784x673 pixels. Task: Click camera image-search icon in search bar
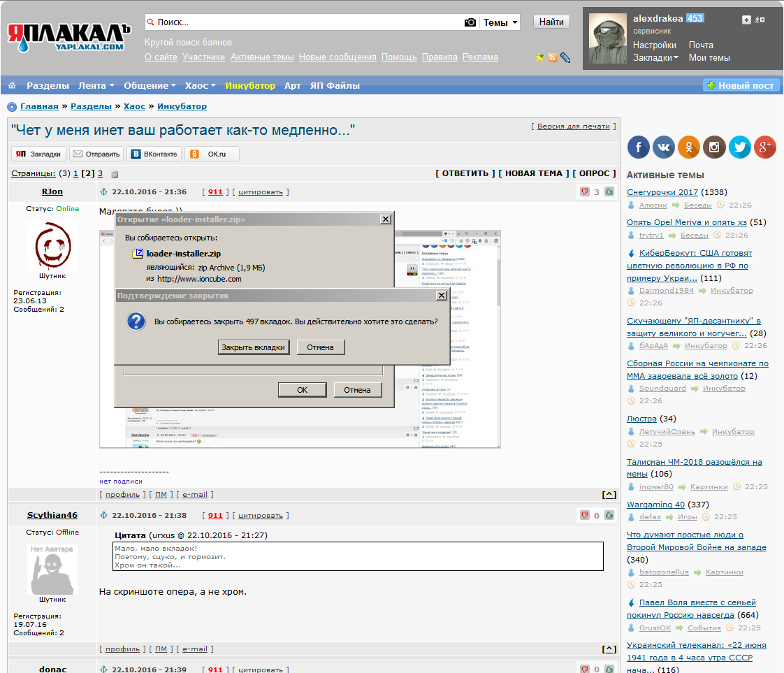(x=470, y=22)
